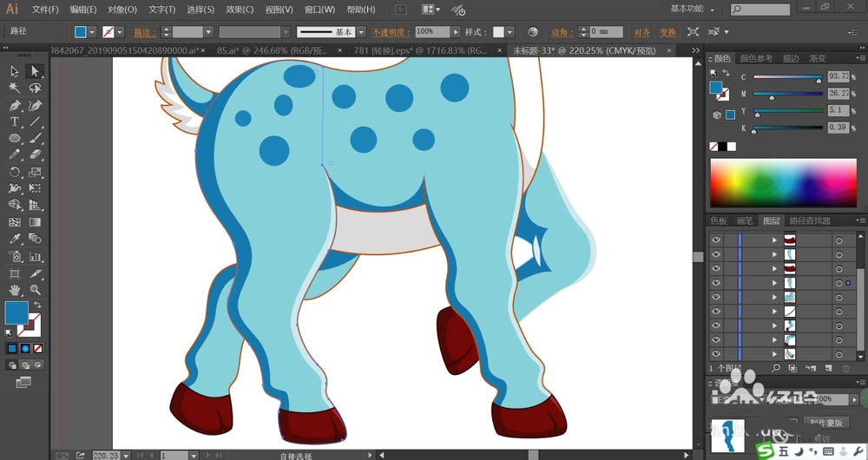Select the Line Segment tool

click(35, 122)
